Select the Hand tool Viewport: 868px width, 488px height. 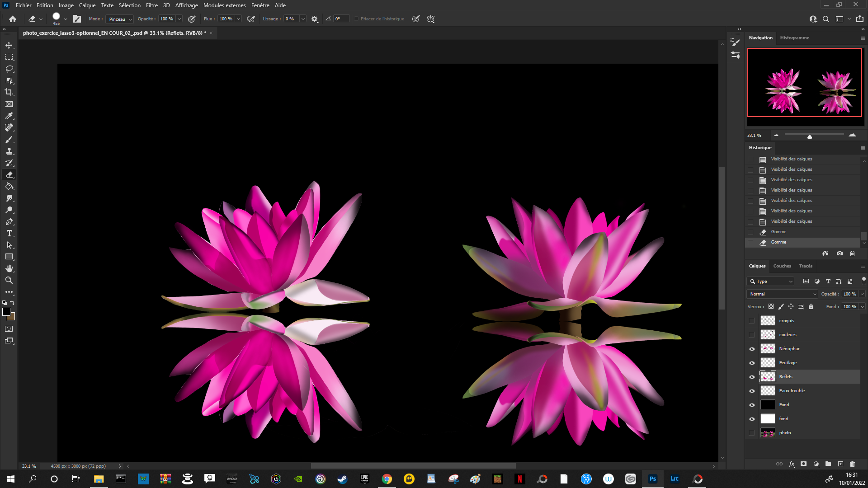coord(9,268)
